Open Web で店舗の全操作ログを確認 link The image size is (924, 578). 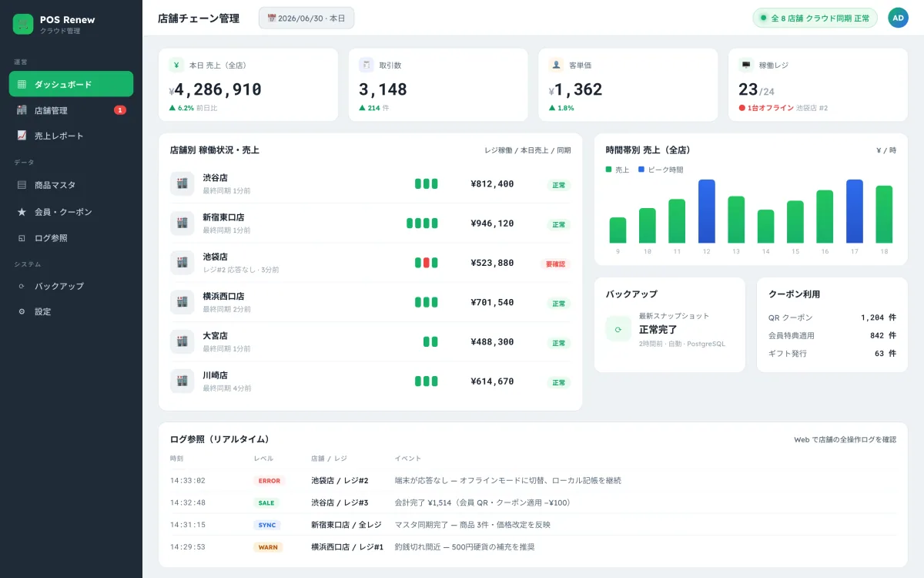coord(845,439)
